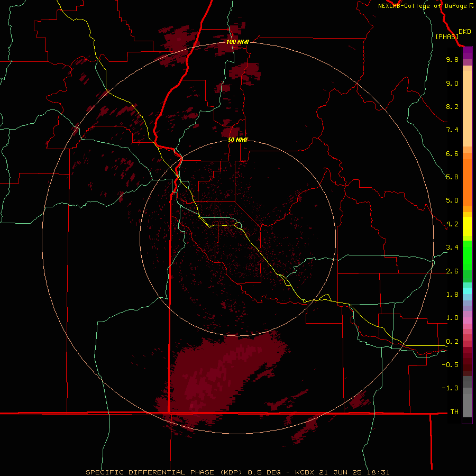Click the Specific Differential Phase caption at the bottom
Screen dimensions: 476x476
pos(237,472)
